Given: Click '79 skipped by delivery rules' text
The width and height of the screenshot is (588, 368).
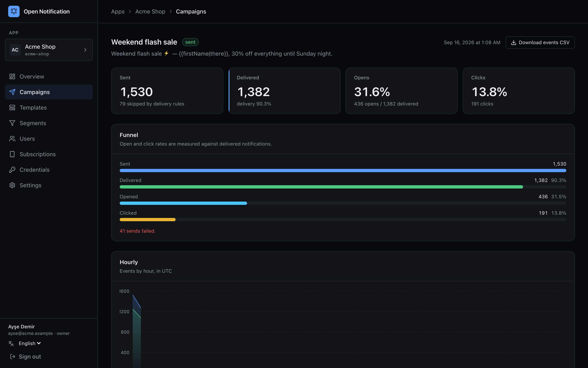Looking at the screenshot, I should click(x=152, y=104).
